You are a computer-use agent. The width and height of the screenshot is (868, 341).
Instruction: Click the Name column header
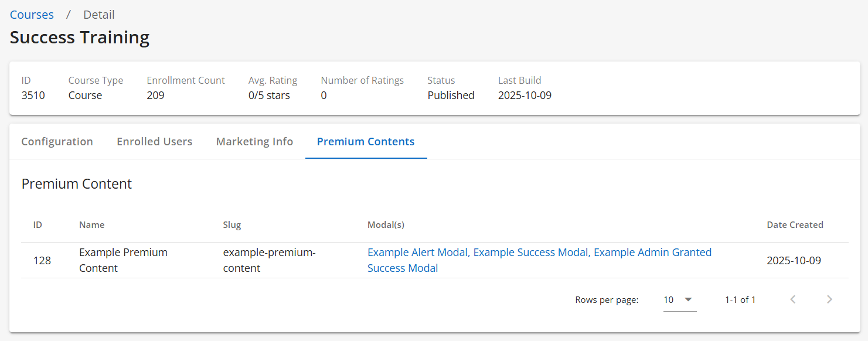91,225
